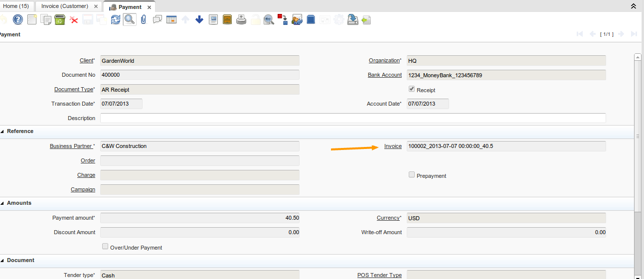
Task: Open the Attachment paperclip icon
Action: 144,20
